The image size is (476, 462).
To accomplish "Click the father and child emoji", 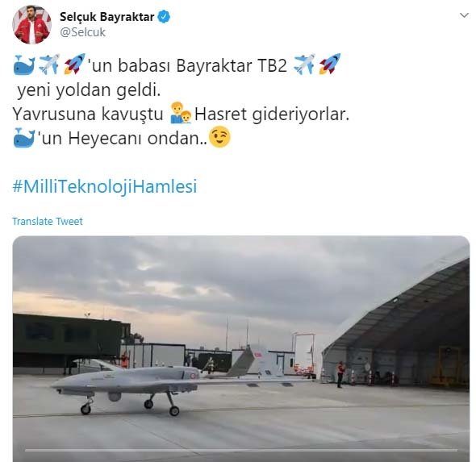I will (x=181, y=113).
